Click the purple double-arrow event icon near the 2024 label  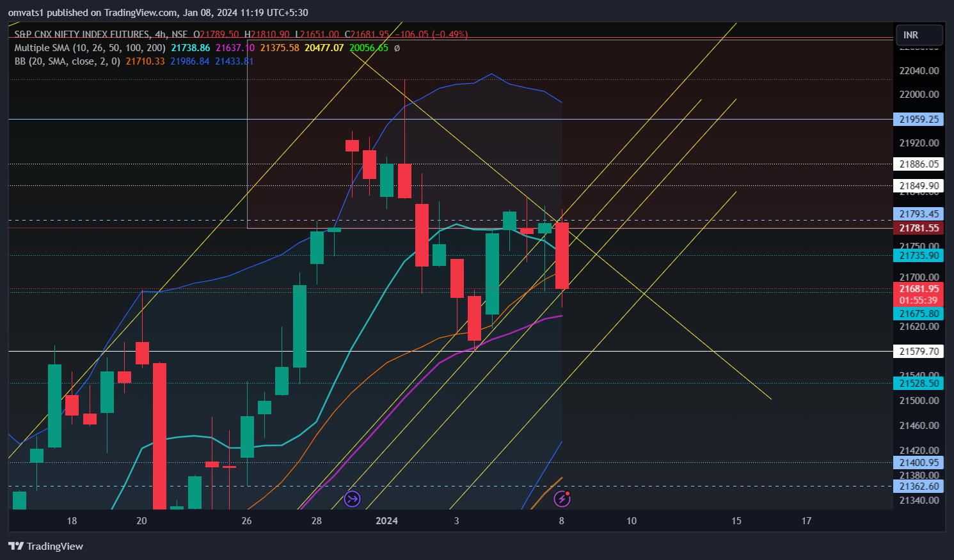click(352, 499)
